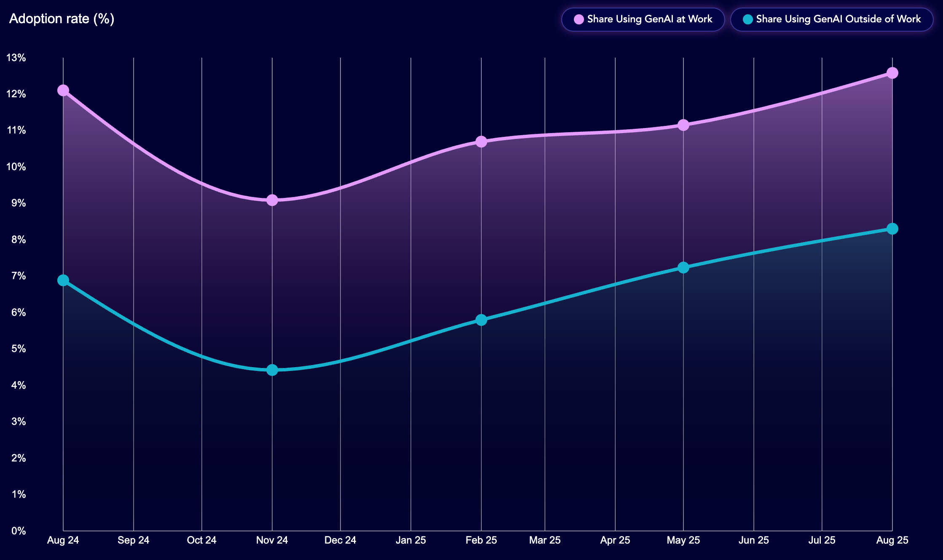Select teal Aug 25 data point
Screen dimensions: 943x560
[x=892, y=229]
